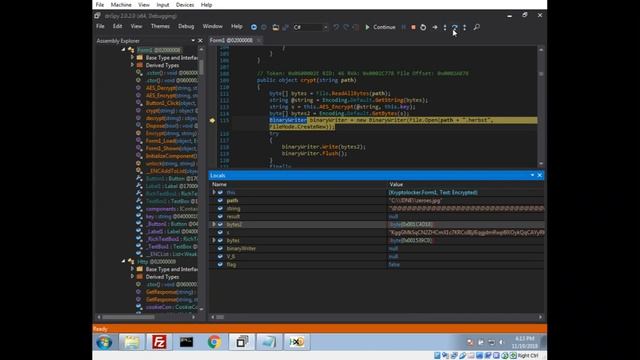The height and width of the screenshot is (360, 640).
Task: Expand the bytes2 local variable
Action: [x=214, y=224]
